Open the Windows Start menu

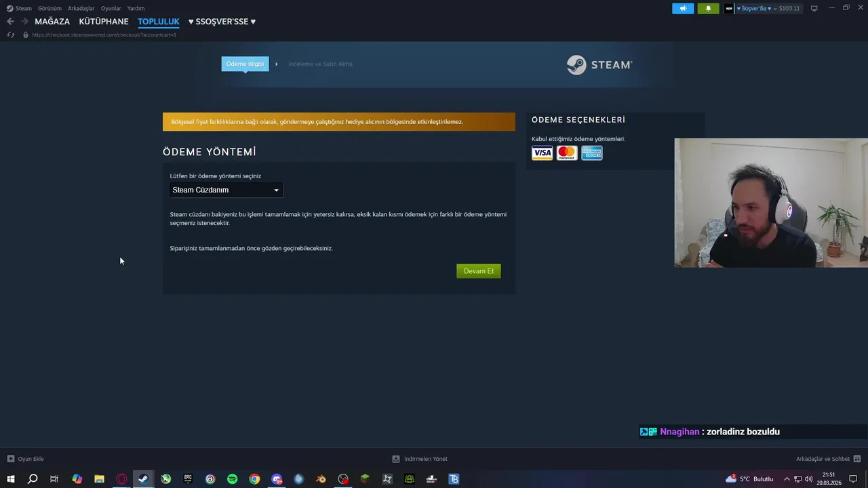10,479
